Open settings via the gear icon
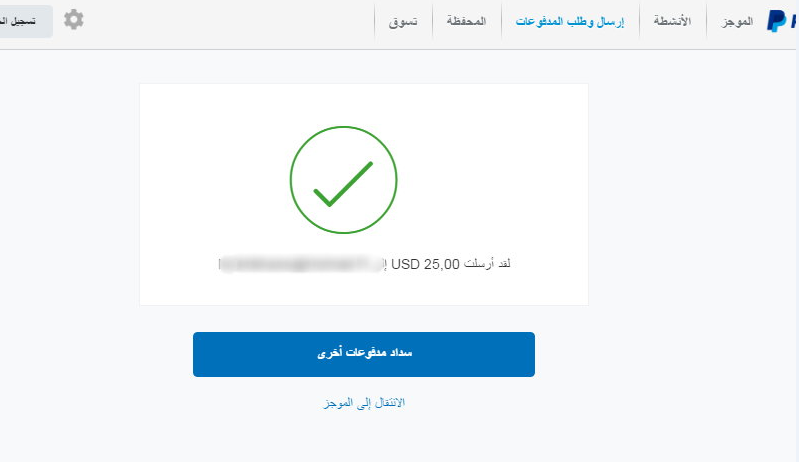799x462 pixels. tap(74, 19)
